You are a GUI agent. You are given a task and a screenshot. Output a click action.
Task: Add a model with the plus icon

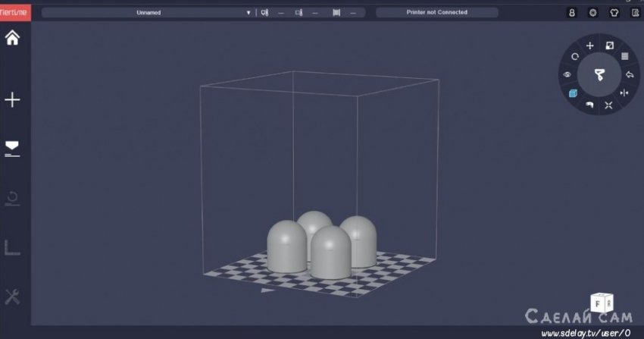(13, 99)
